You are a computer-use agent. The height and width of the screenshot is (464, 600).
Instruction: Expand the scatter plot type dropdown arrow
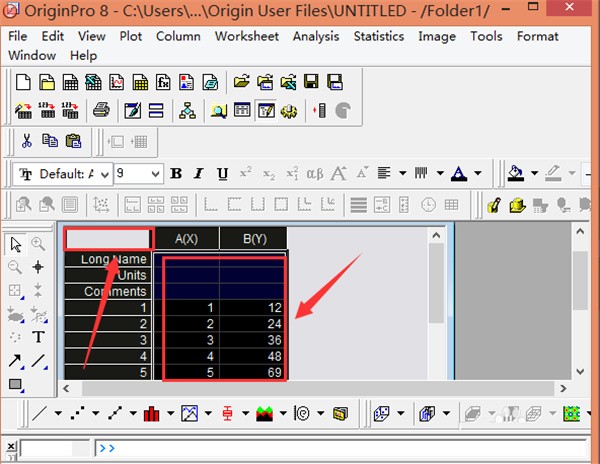[95, 413]
